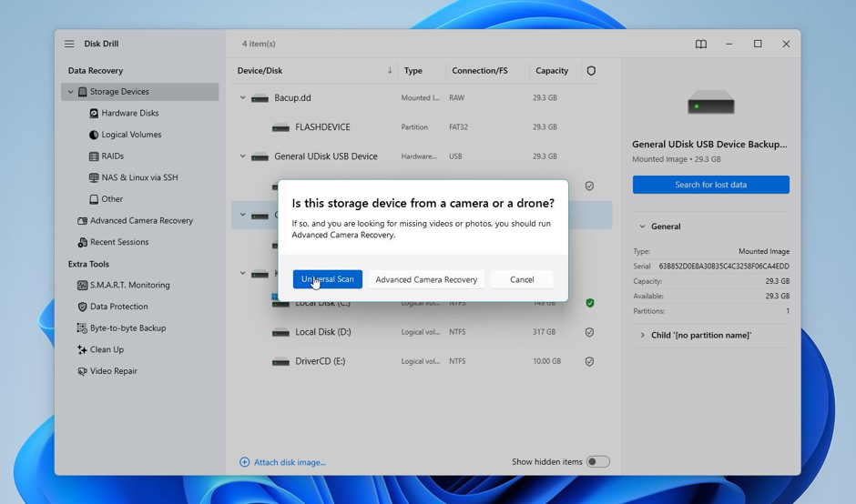Sort by Connection/FS column header

[x=480, y=70]
